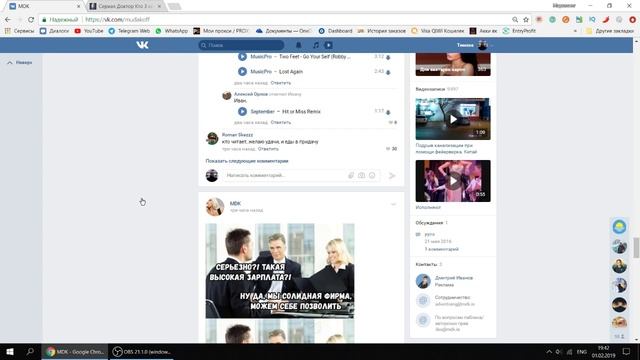Image resolution: width=640 pixels, height=360 pixels.
Task: Click the page vertical scrollbar thumb
Action: pos(636,247)
